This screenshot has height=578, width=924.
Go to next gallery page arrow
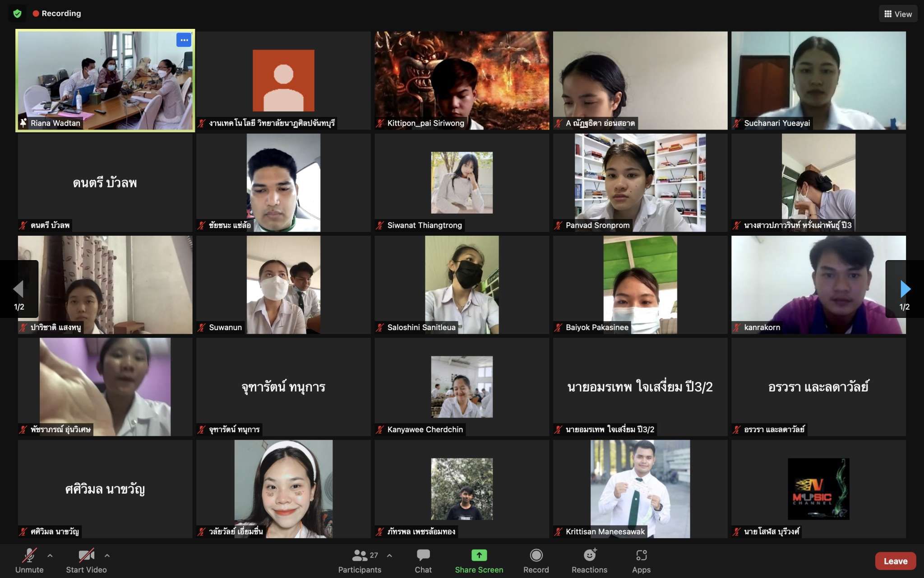tap(905, 289)
